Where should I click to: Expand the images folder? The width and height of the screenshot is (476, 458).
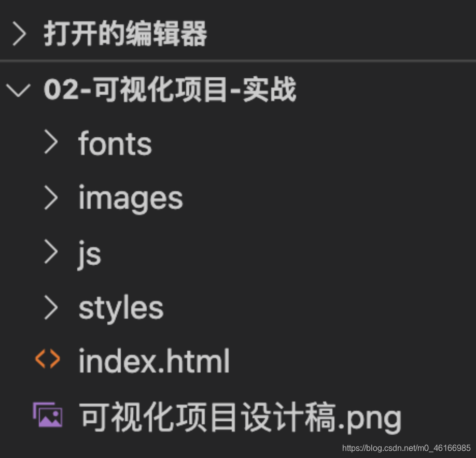[130, 198]
